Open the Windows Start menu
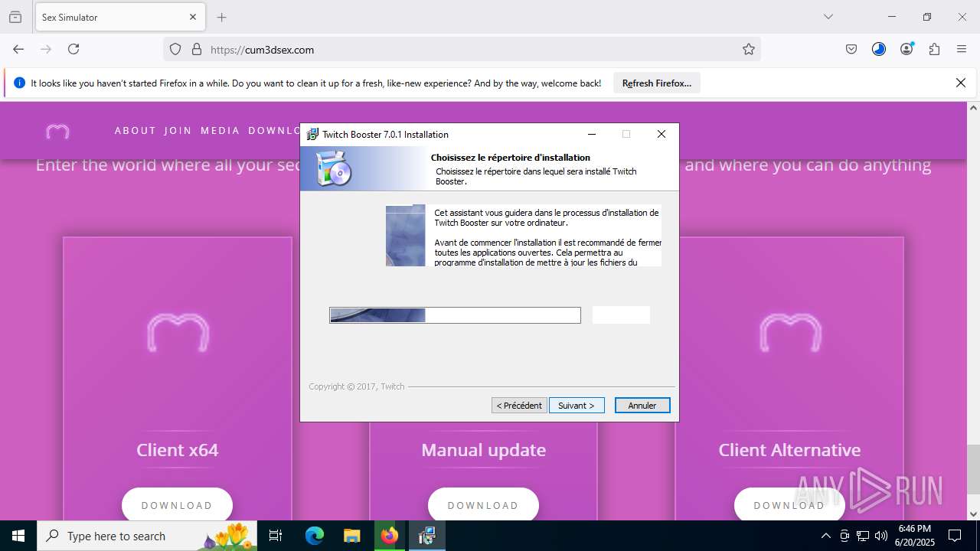Screen dimensions: 980x551 (18, 536)
